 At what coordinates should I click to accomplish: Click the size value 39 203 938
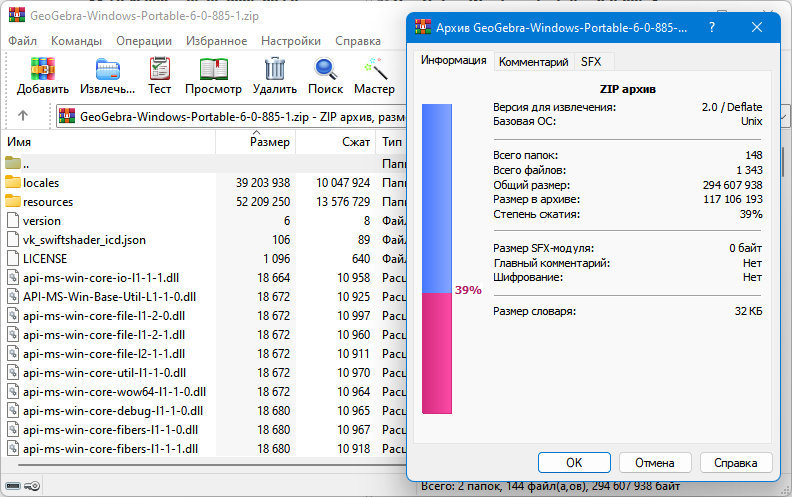(x=263, y=182)
